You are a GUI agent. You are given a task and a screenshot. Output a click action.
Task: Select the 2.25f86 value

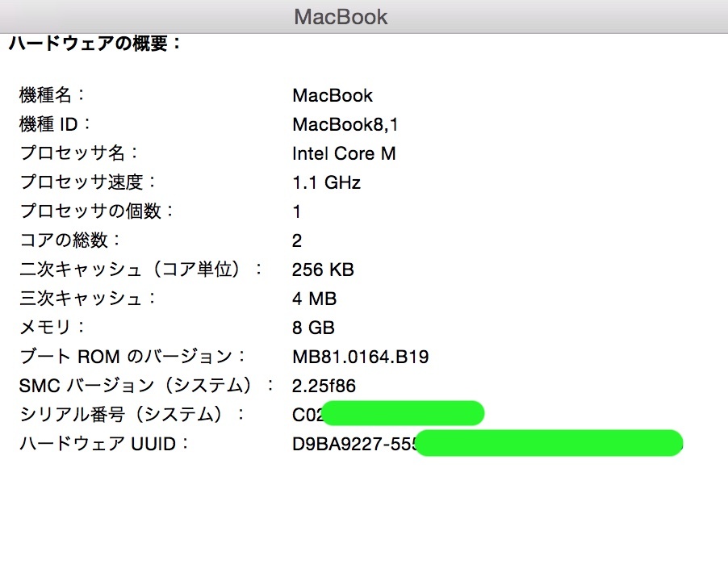pyautogui.click(x=324, y=386)
